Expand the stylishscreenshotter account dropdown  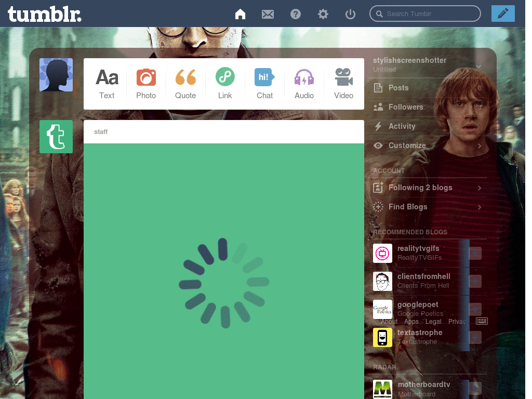click(478, 66)
